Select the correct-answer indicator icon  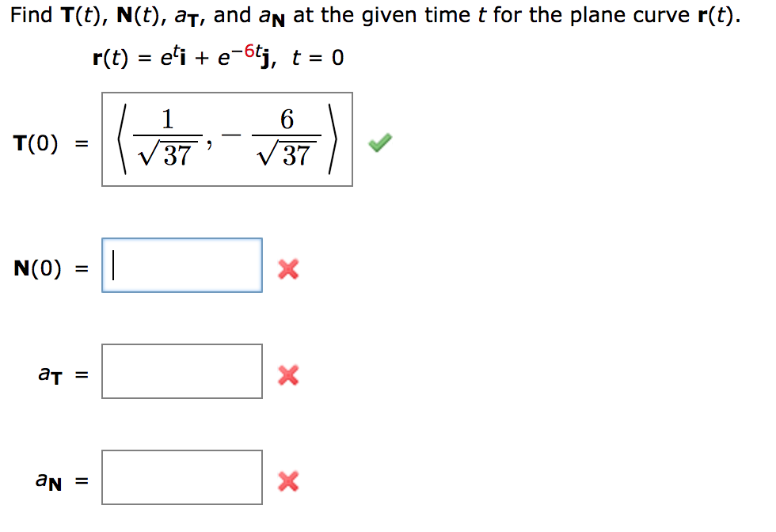(x=378, y=142)
